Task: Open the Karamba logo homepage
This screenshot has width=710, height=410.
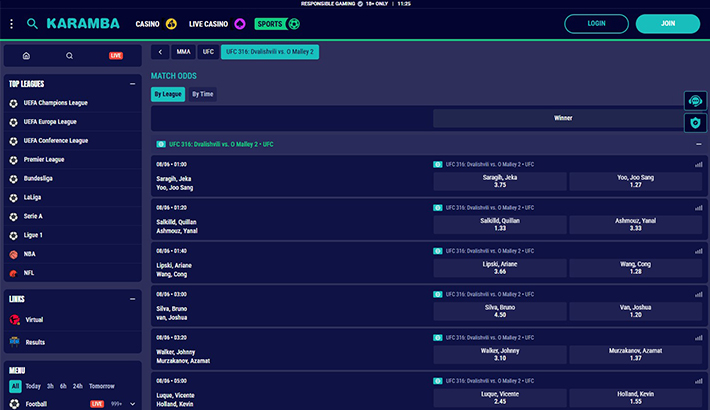Action: coord(83,24)
